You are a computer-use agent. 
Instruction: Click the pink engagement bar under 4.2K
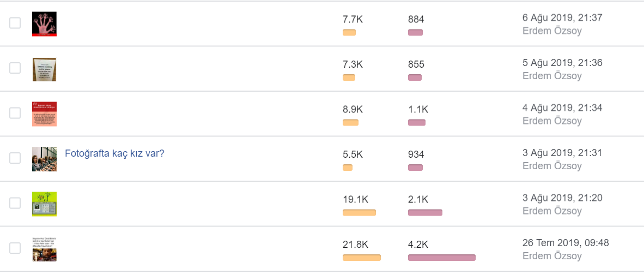click(441, 258)
